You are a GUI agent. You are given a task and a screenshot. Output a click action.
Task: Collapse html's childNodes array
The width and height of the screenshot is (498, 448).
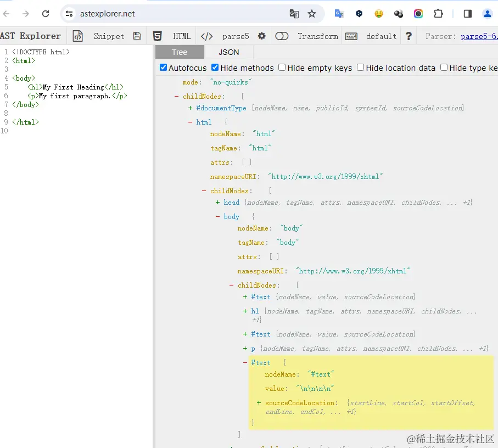tap(204, 191)
